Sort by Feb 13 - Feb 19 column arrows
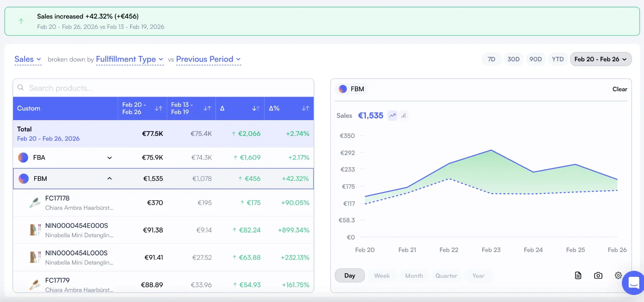This screenshot has width=644, height=302. [x=207, y=108]
